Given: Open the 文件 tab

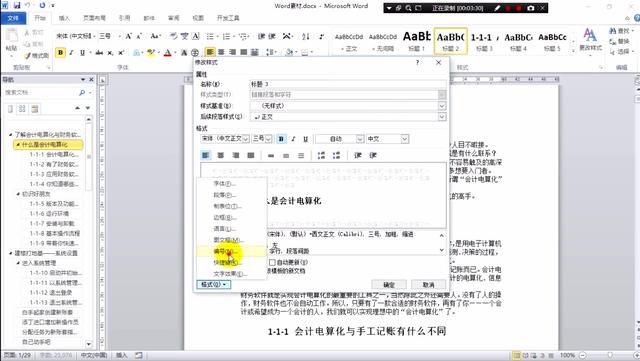Looking at the screenshot, I should [13, 18].
